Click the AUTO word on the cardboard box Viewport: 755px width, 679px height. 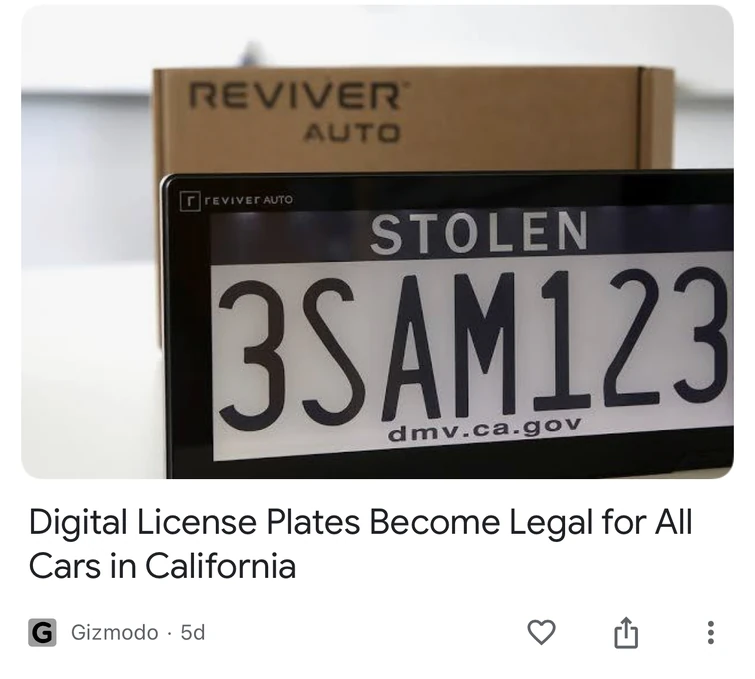pos(351,132)
